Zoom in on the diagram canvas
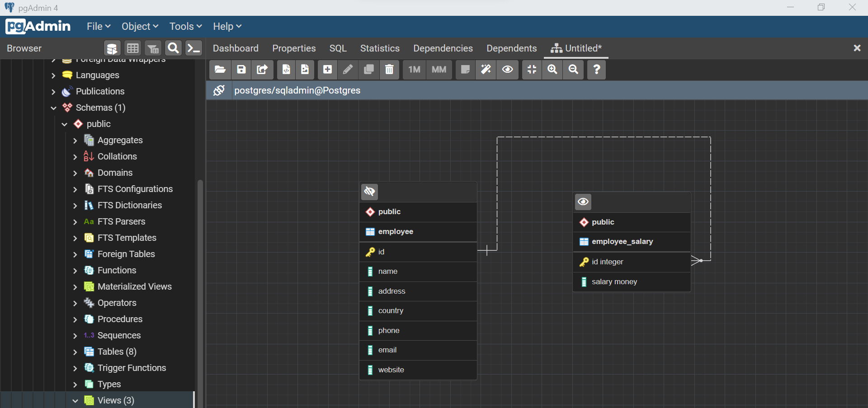The height and width of the screenshot is (408, 868). [x=552, y=70]
